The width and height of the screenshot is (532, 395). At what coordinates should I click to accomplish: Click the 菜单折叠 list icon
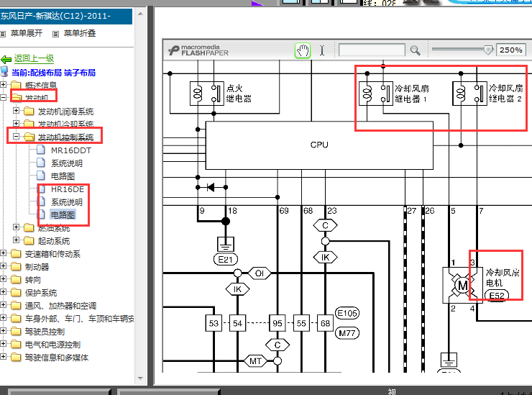(x=55, y=34)
